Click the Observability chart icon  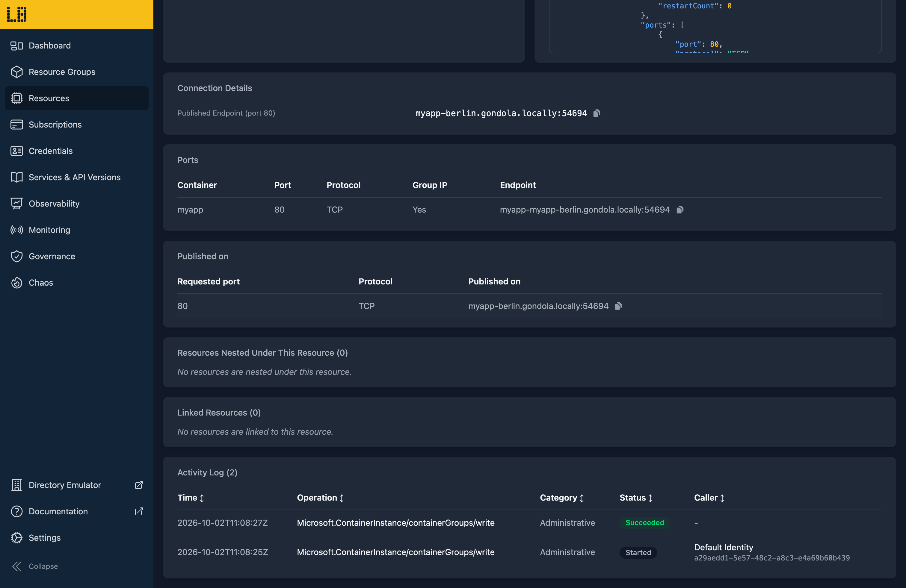[x=17, y=204]
